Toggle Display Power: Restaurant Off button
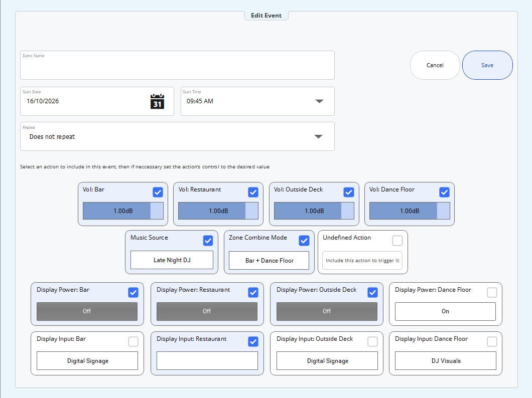Screen dimensions: 532x398 coord(207,311)
